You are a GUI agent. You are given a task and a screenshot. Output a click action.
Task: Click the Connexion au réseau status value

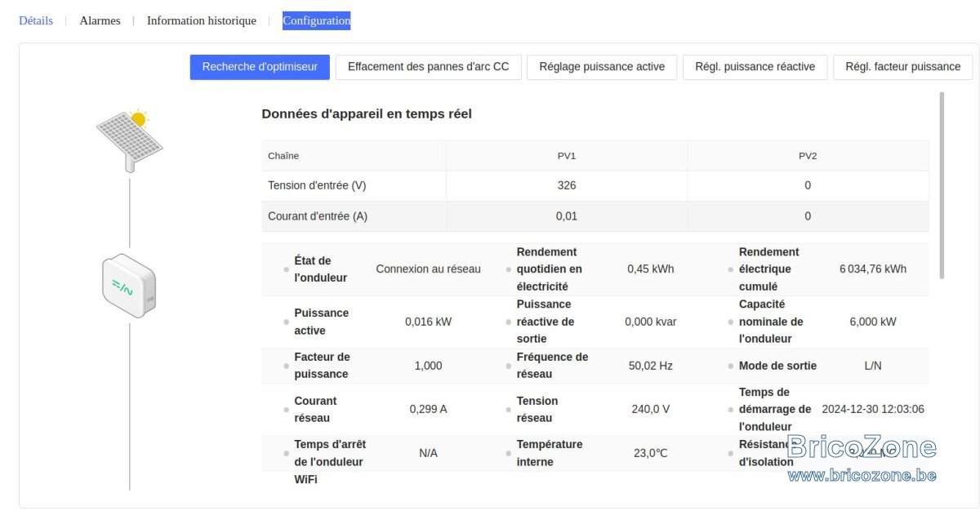point(428,269)
